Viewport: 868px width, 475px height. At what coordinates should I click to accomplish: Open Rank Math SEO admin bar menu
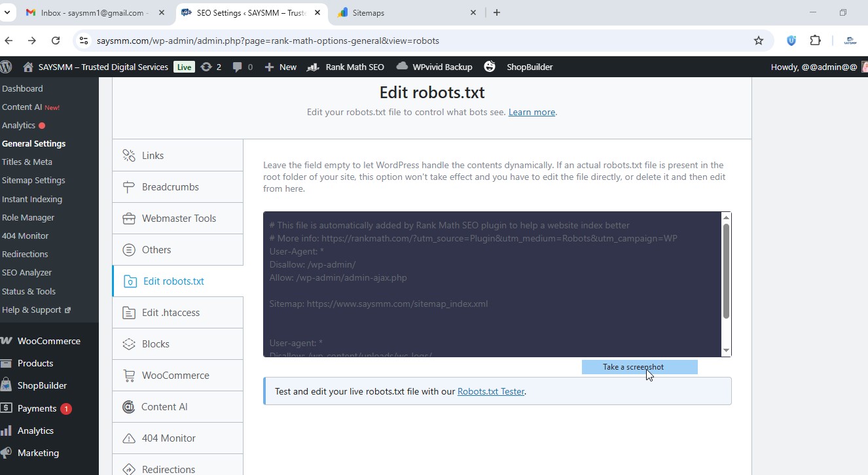click(x=346, y=67)
